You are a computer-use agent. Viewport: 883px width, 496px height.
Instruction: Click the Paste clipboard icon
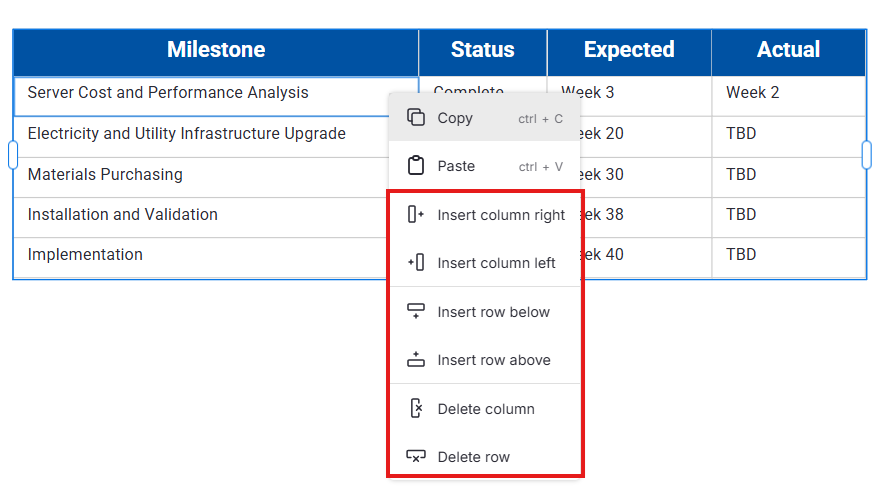coord(416,166)
